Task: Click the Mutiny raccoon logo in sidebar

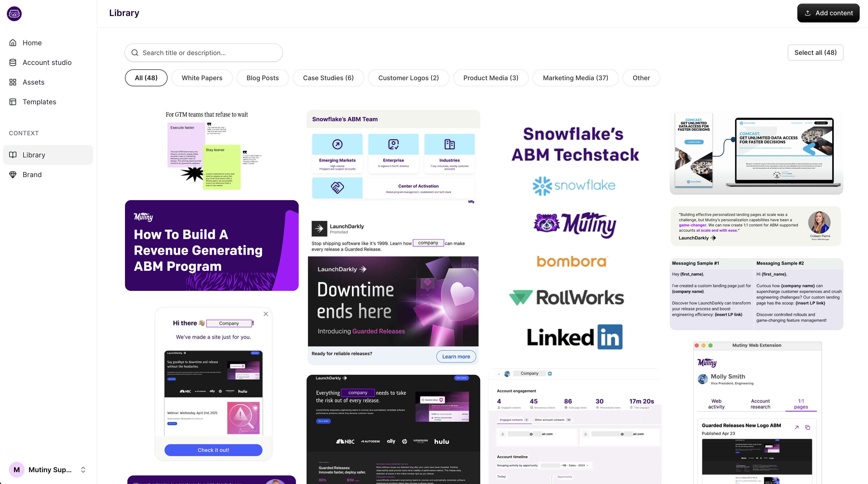Action: (x=14, y=14)
